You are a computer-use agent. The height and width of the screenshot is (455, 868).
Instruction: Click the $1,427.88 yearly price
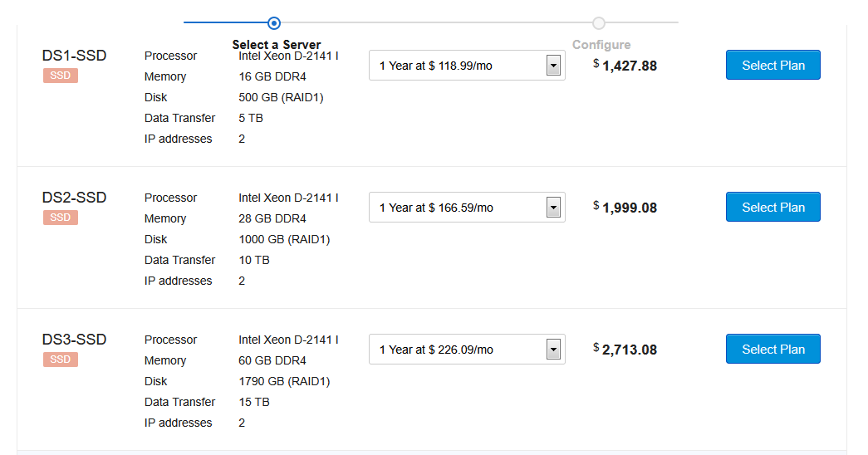[629, 66]
